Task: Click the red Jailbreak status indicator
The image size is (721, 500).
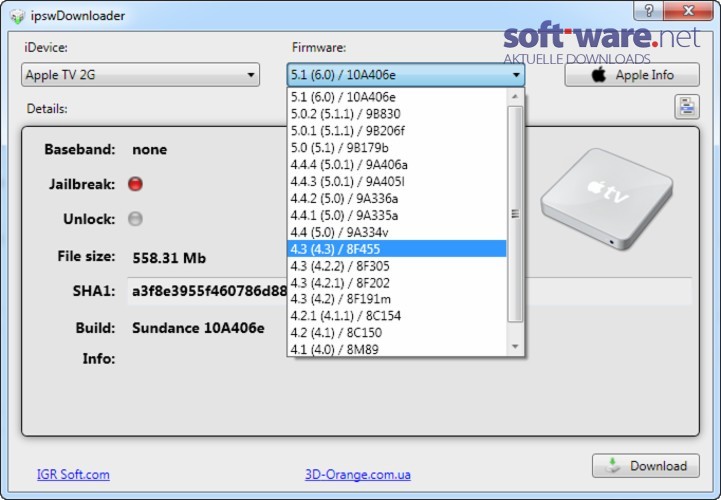Action: point(135,184)
